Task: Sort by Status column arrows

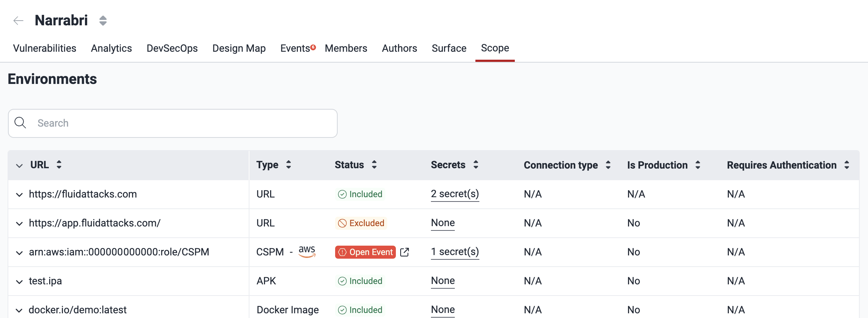Action: click(374, 165)
